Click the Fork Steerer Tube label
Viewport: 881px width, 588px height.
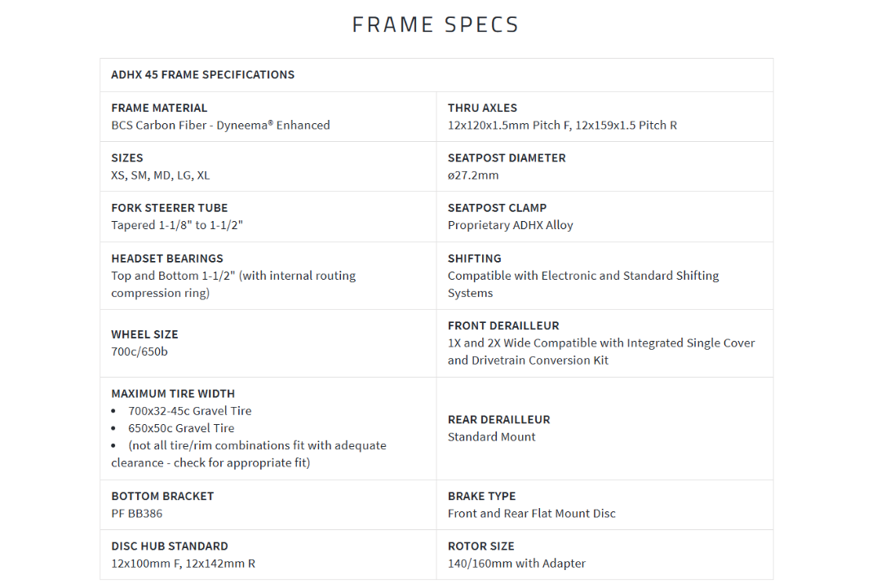point(170,208)
